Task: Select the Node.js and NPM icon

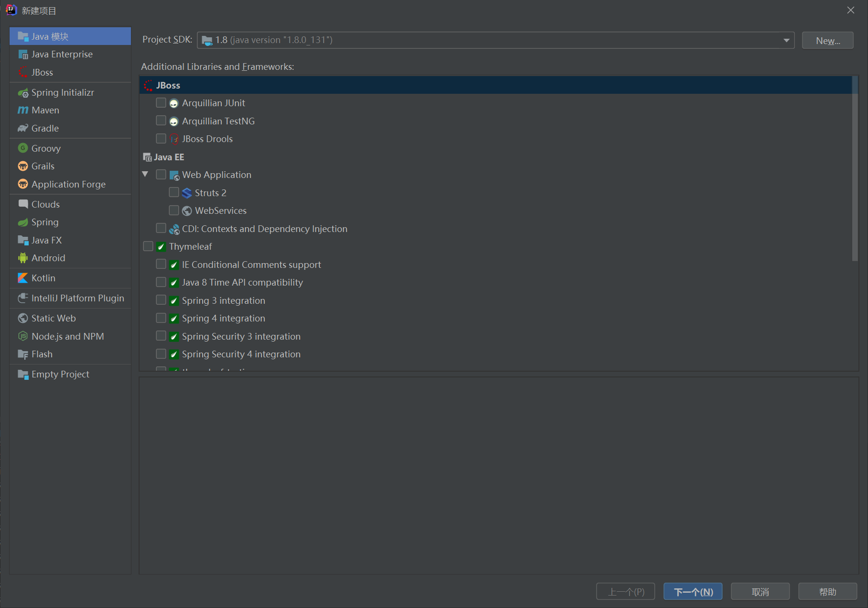Action: click(x=23, y=336)
